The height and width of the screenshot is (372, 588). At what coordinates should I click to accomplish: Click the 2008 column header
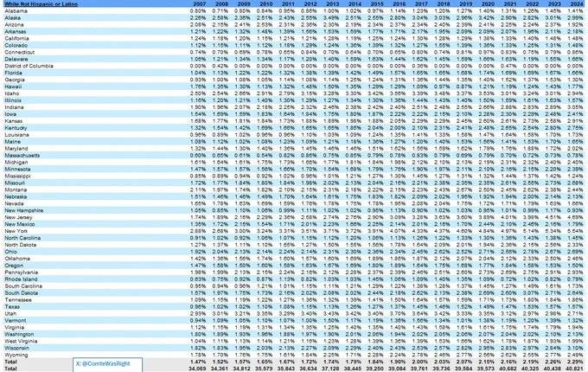221,3
